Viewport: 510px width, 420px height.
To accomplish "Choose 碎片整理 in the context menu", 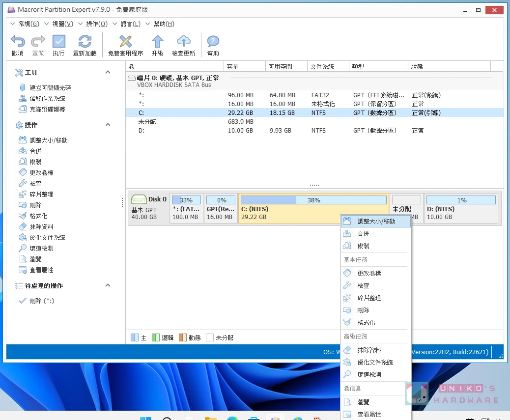I will click(x=376, y=298).
